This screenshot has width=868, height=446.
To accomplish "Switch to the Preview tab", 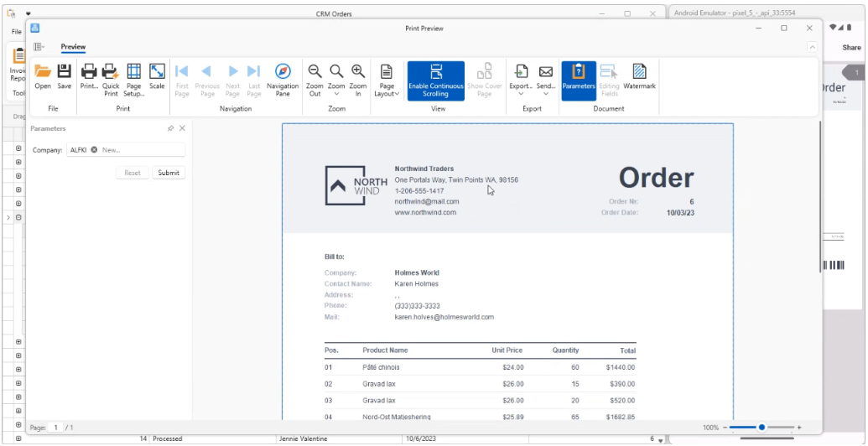I will (73, 47).
